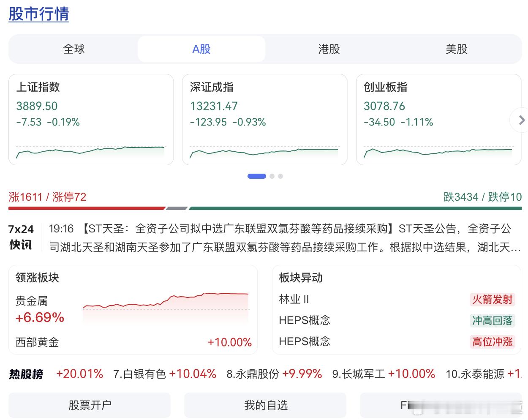Switch to the 全球 tab
Screen dimensions: 528x420
74,49
